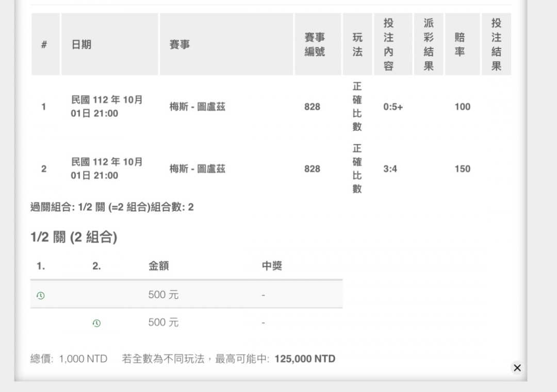
Task: Click the 過關組合 summary line
Action: click(x=112, y=207)
